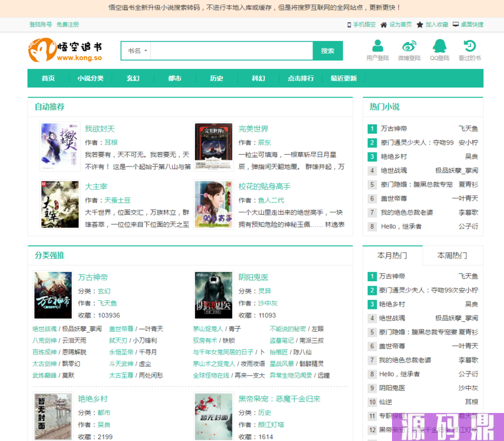Viewport: 504px width, 441px height.
Task: Open the 都市 navigation item
Action: (175, 78)
